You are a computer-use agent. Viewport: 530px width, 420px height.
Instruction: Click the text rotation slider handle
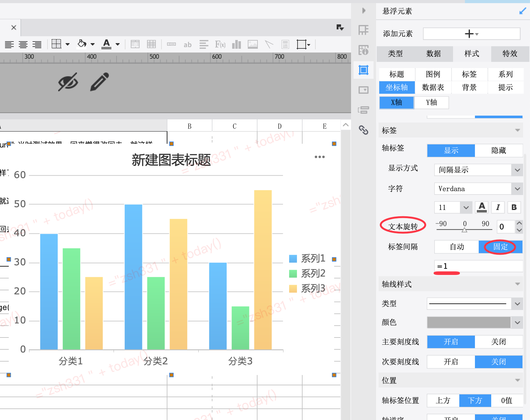coord(465,230)
